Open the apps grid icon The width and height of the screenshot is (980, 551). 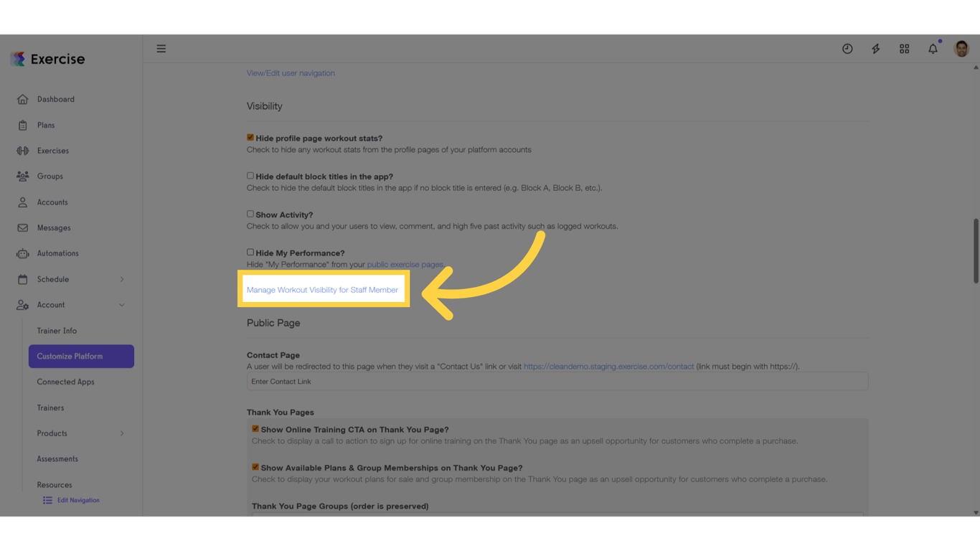[x=904, y=49]
